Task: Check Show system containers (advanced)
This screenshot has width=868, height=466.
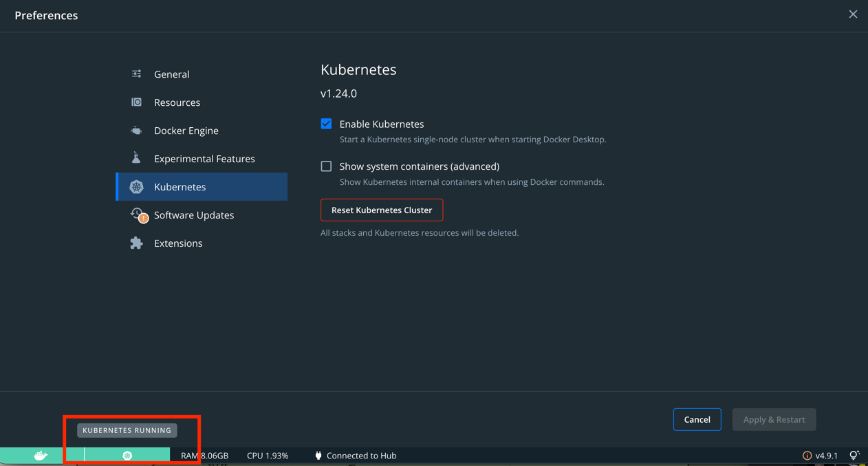Action: pyautogui.click(x=326, y=166)
